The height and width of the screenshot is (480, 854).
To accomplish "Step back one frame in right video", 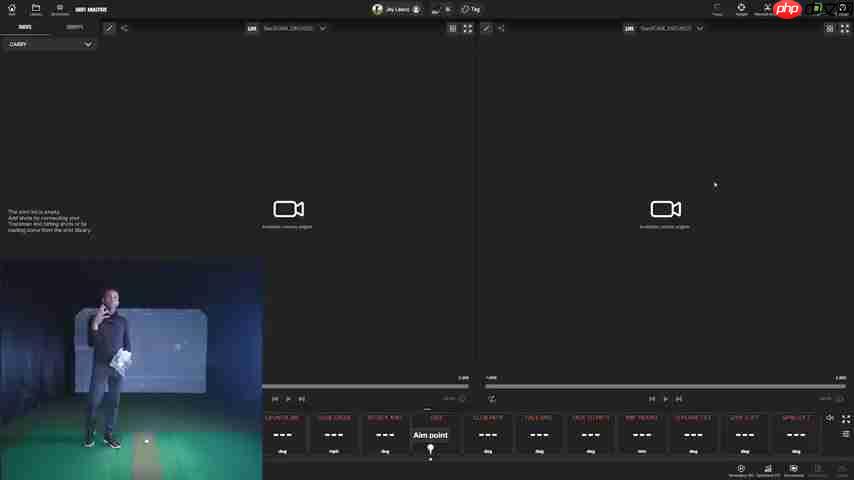I will 652,399.
